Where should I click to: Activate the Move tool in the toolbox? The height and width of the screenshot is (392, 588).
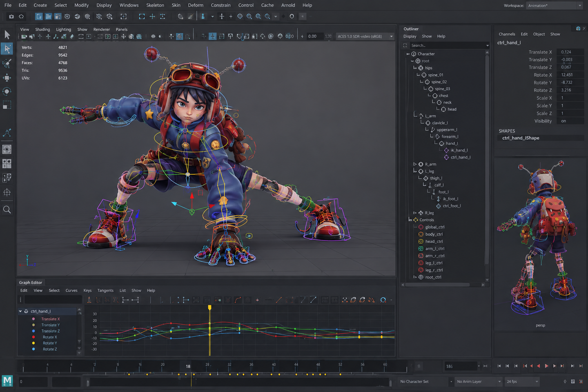point(7,78)
